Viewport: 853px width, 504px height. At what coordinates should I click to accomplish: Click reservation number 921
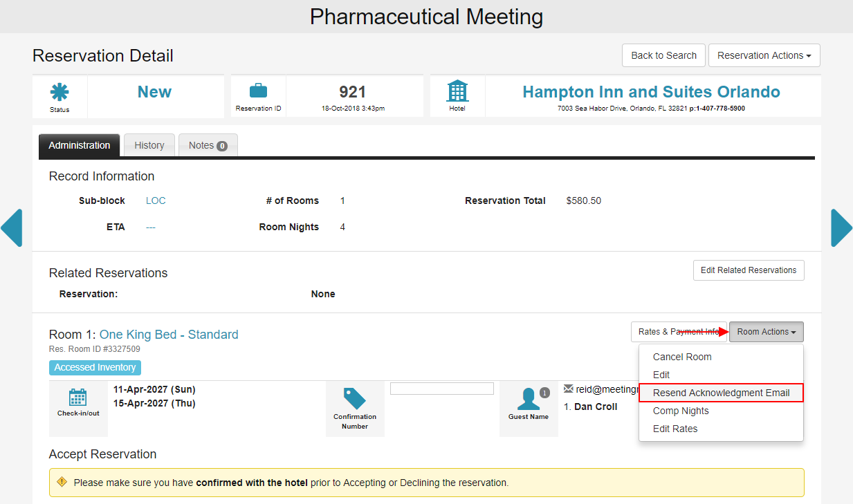[353, 92]
